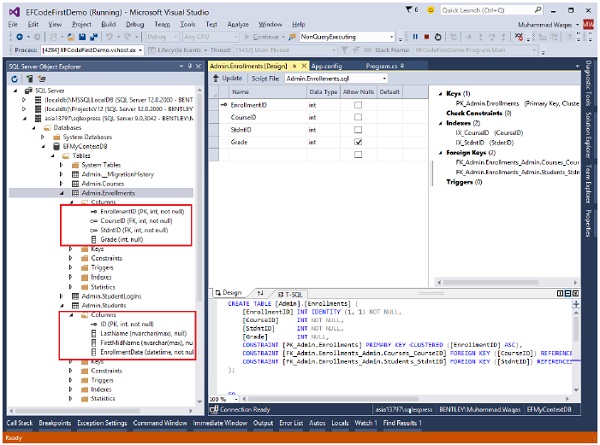Viewport: 600px width, 445px height.
Task: Enable Allow Nulls for EnrollmentID row
Action: pyautogui.click(x=357, y=104)
